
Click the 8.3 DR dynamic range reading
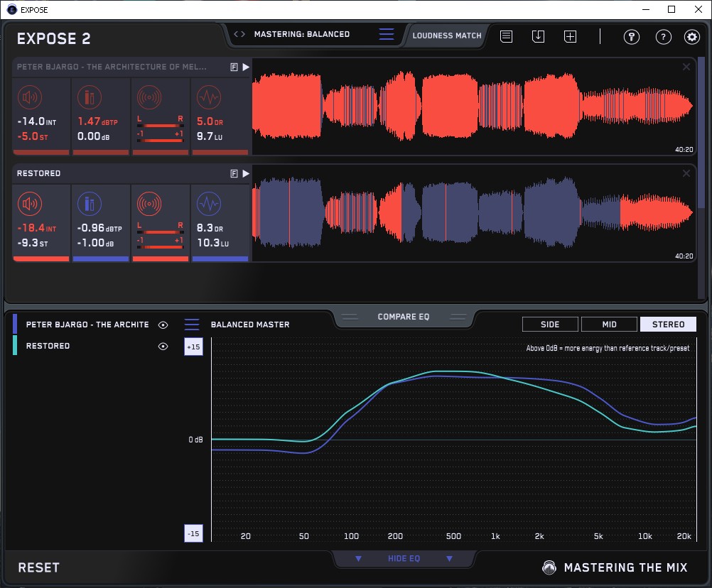210,228
